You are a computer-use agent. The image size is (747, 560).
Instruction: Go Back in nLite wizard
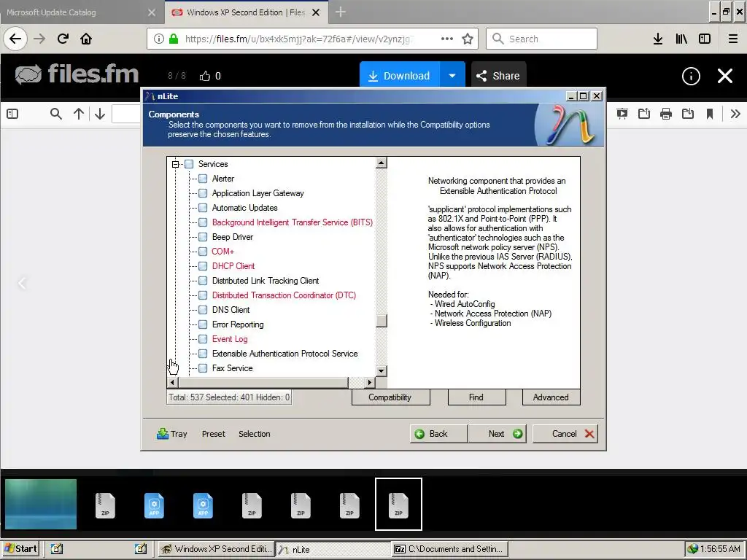click(438, 434)
